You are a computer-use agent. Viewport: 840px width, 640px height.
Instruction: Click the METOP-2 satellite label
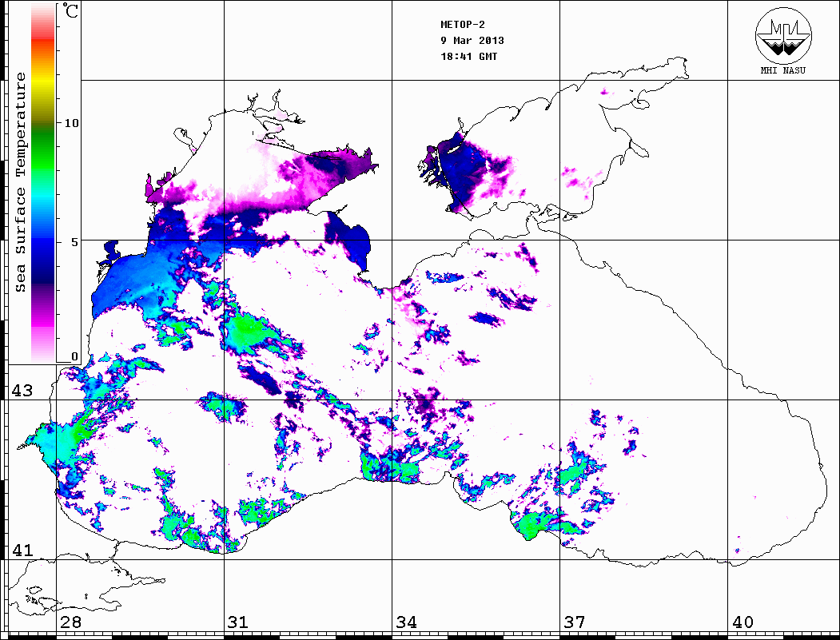[x=463, y=25]
